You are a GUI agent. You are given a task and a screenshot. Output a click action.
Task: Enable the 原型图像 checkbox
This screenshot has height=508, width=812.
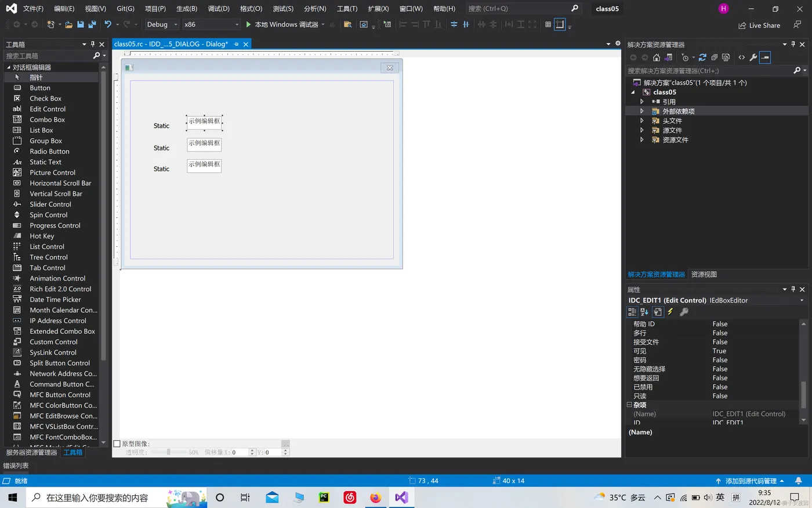click(x=117, y=444)
